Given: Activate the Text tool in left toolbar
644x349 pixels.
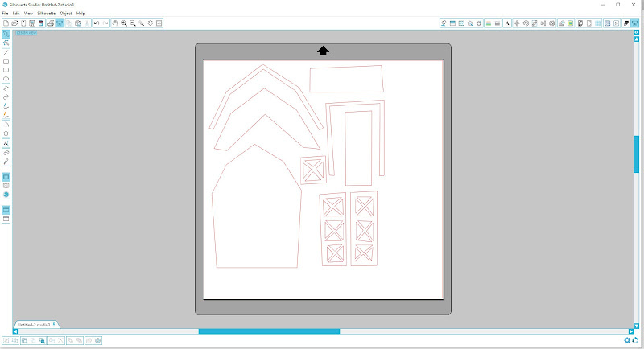Looking at the screenshot, I should (6, 142).
